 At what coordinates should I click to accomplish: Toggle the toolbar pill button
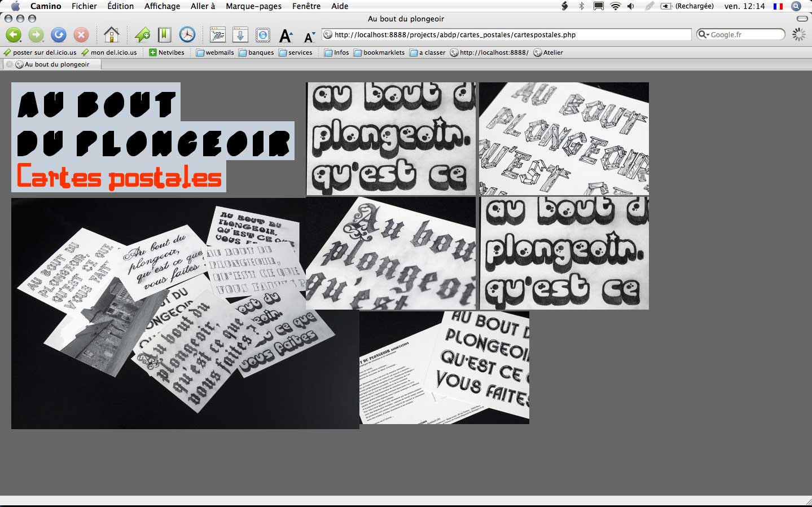[x=802, y=19]
